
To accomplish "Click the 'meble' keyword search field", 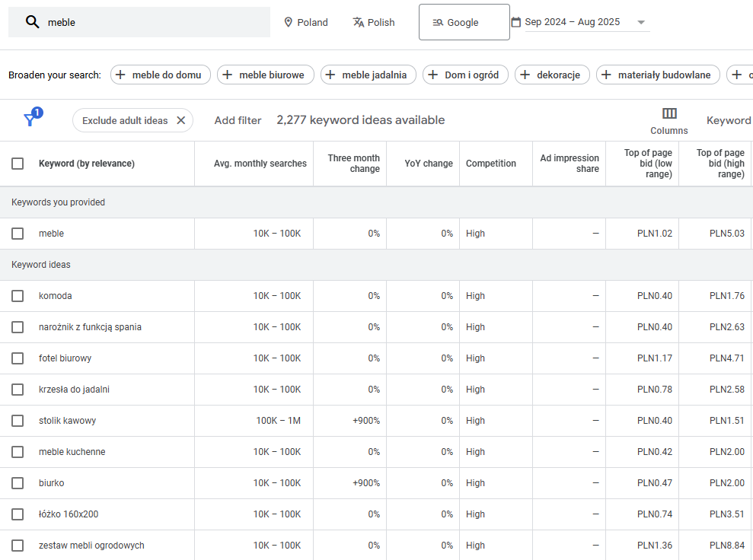I will tap(152, 22).
